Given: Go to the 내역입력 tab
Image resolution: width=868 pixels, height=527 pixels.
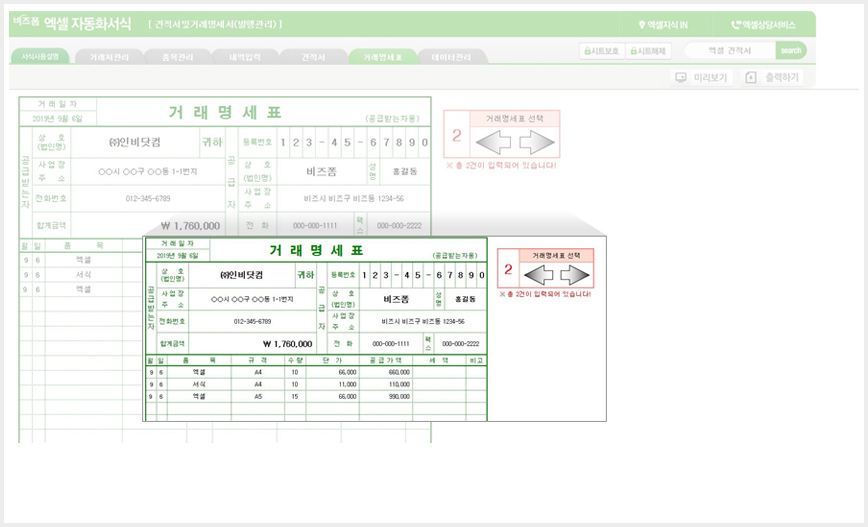Looking at the screenshot, I should [245, 57].
